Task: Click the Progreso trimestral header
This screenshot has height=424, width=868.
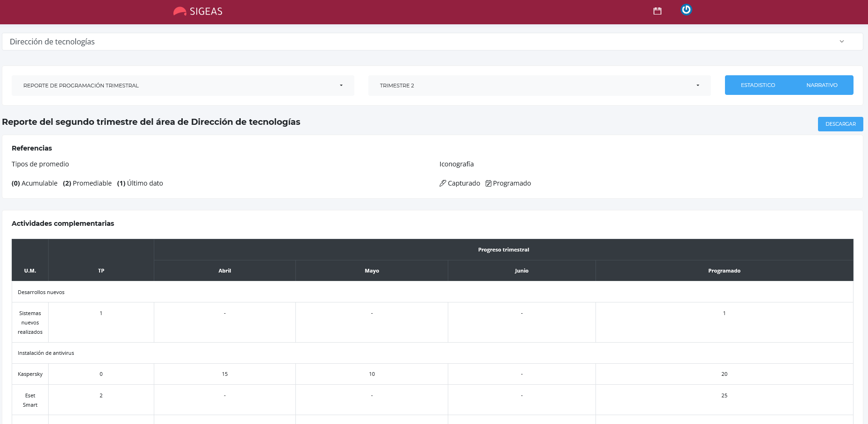Action: (503, 250)
